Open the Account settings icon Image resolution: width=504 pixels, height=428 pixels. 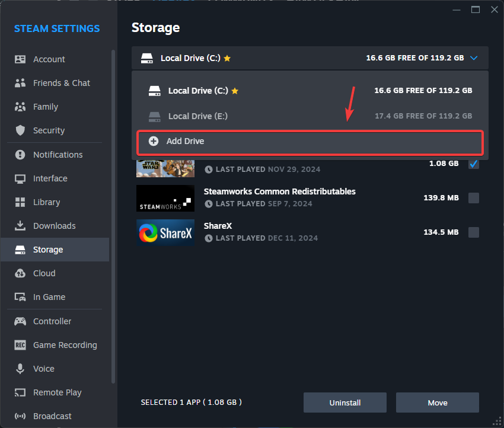coord(20,59)
